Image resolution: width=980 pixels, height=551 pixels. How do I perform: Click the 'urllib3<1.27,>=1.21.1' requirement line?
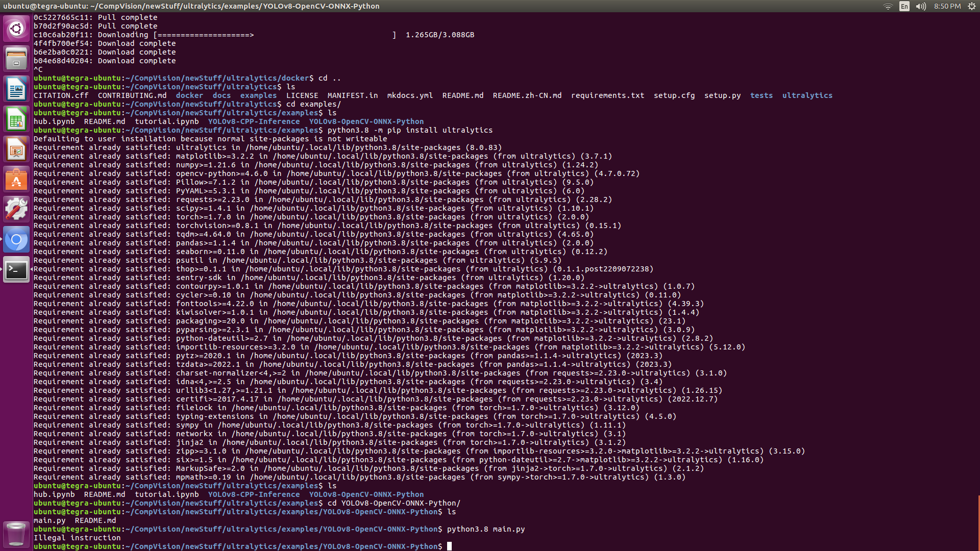378,390
